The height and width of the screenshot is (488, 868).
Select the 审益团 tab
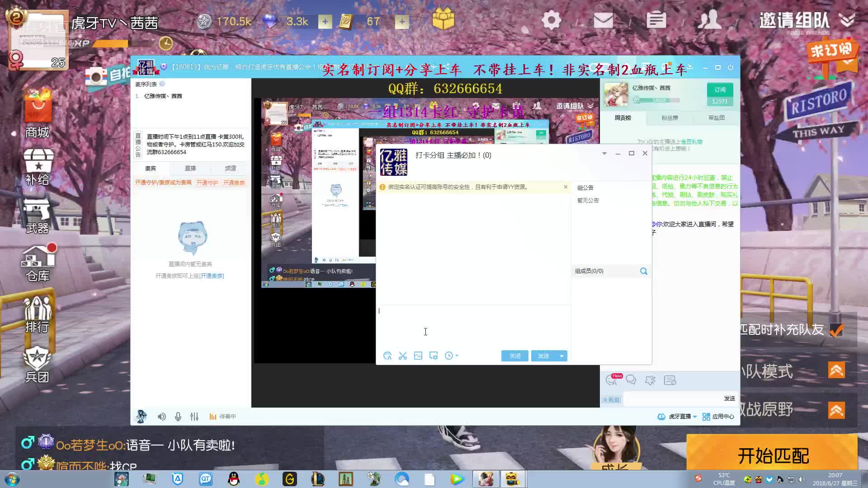pos(717,118)
